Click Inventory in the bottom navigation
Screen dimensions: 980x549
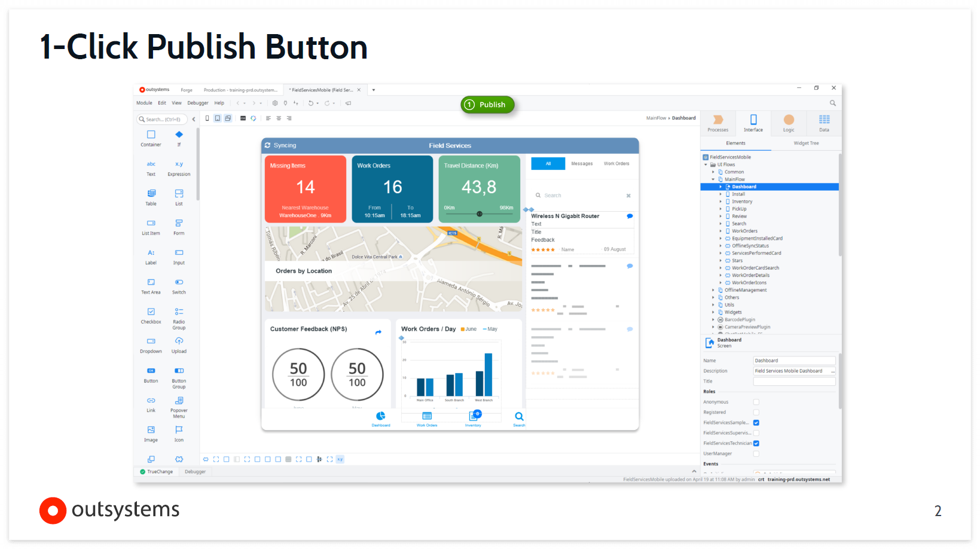[x=473, y=419]
